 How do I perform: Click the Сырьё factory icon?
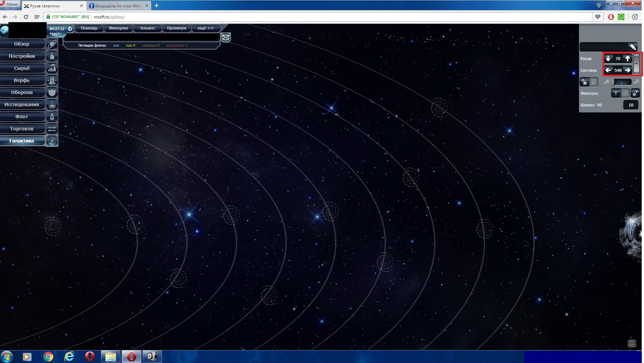52,68
